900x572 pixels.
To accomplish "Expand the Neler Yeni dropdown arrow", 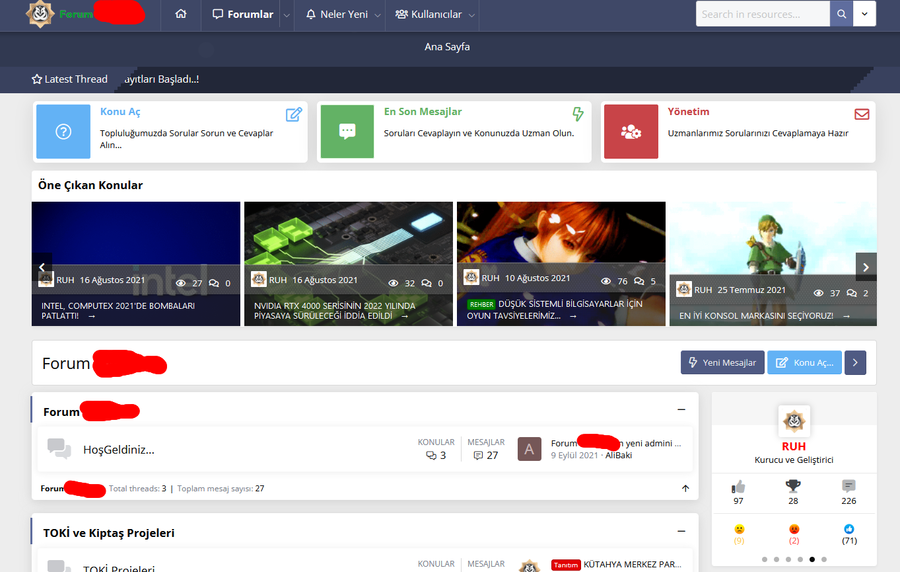I will pyautogui.click(x=378, y=15).
